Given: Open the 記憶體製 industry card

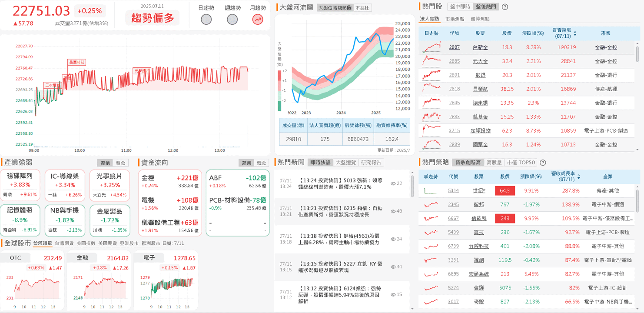Looking at the screenshot, I should tap(20, 220).
